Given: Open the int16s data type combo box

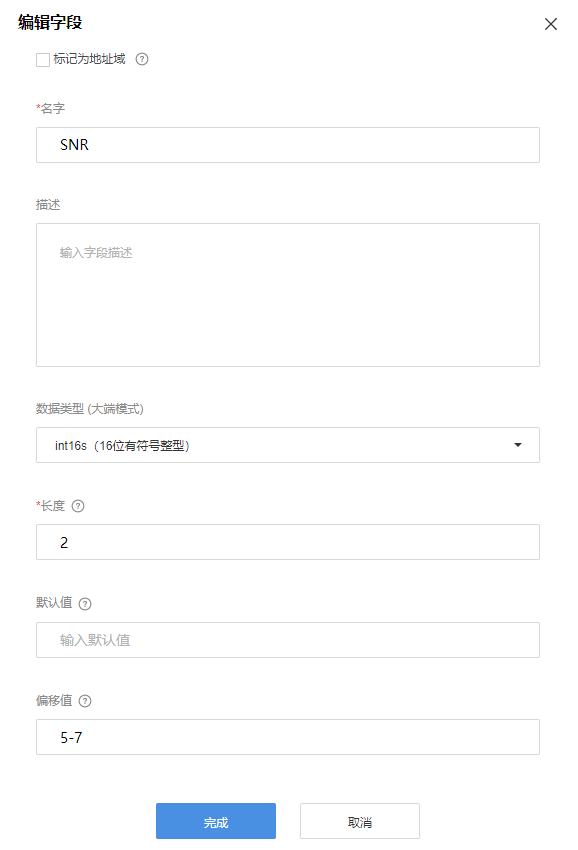Looking at the screenshot, I should pos(288,445).
